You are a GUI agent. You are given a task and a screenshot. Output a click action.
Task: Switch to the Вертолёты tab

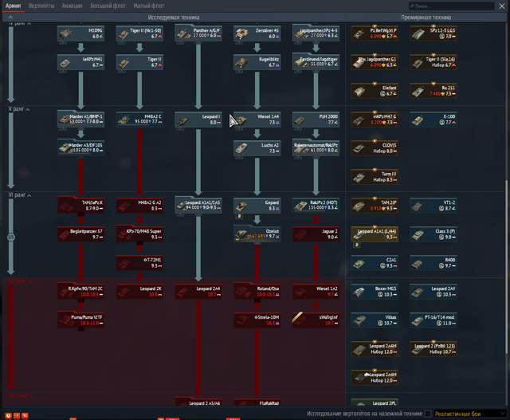[41, 6]
